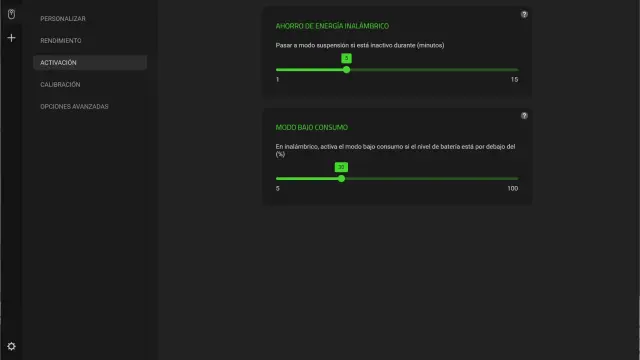Select the Activación menu item
Viewport: 640px width, 360px height.
point(90,62)
